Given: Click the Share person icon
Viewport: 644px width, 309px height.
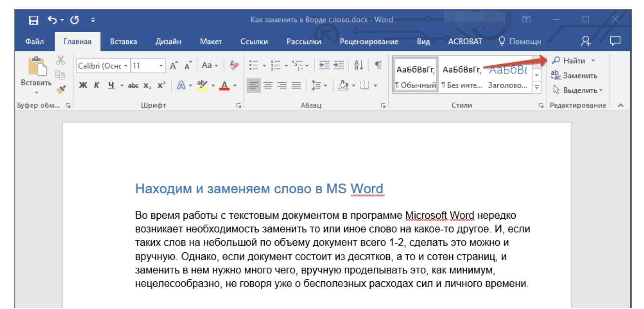Looking at the screenshot, I should 585,41.
